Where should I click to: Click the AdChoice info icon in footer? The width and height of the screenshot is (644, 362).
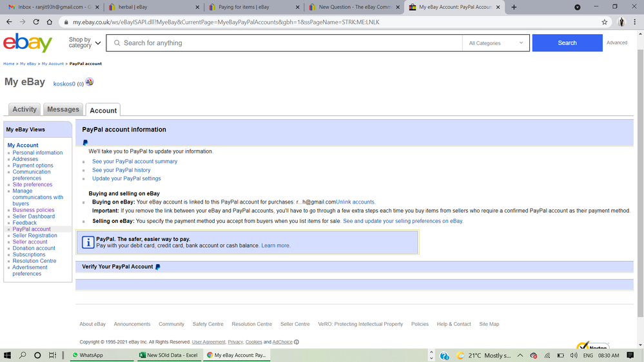point(297,342)
